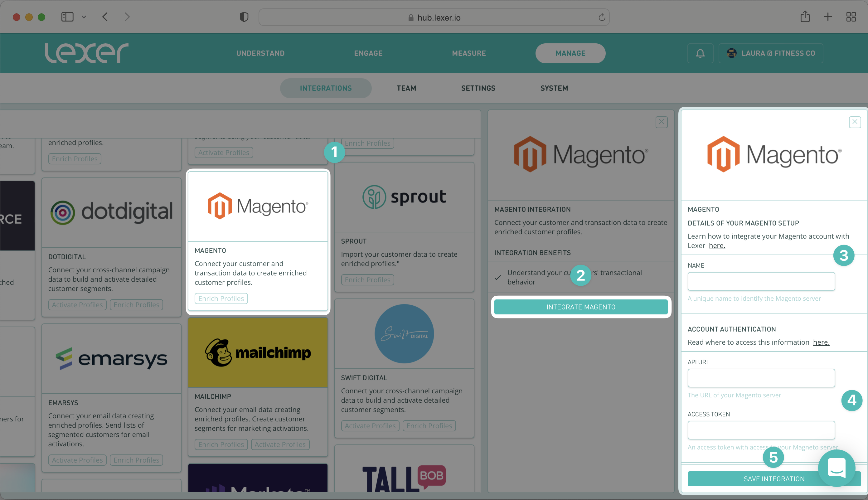This screenshot has height=500, width=868.
Task: Open a new tab with plus icon
Action: [828, 17]
